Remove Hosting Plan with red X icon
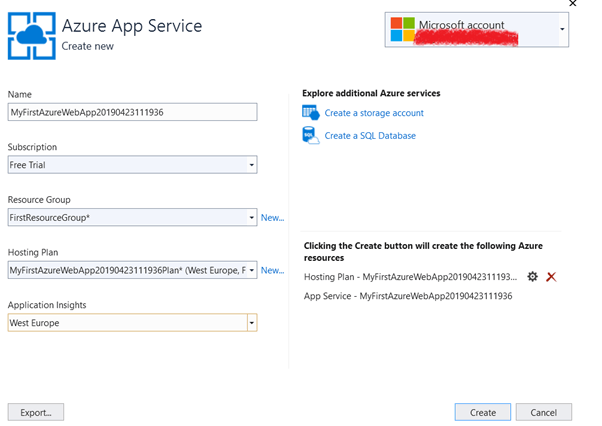 point(551,277)
